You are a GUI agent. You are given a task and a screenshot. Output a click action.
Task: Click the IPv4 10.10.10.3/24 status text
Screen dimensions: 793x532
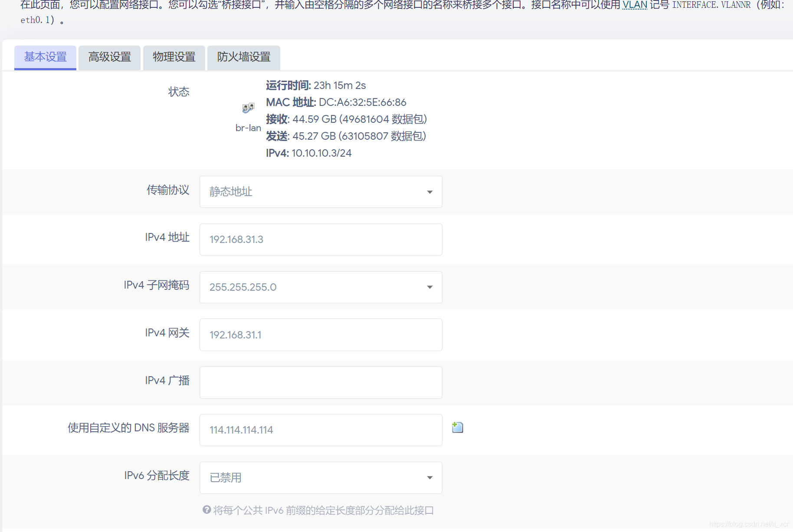[x=308, y=153]
